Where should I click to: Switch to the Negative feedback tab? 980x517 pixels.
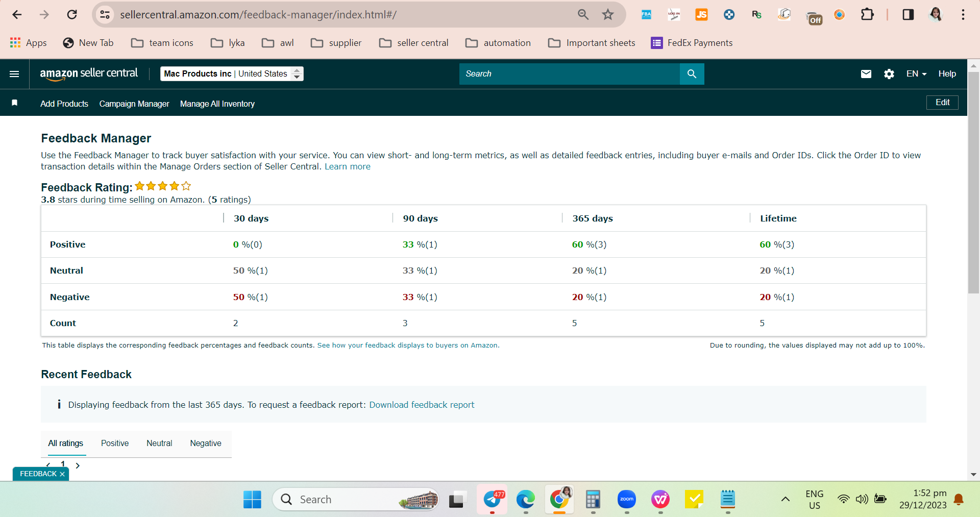206,443
